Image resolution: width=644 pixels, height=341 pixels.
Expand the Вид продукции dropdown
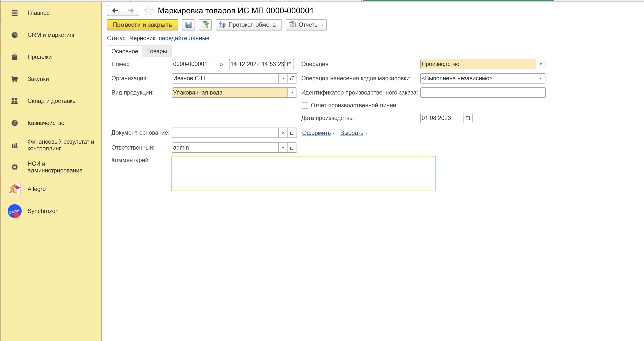pyautogui.click(x=292, y=93)
